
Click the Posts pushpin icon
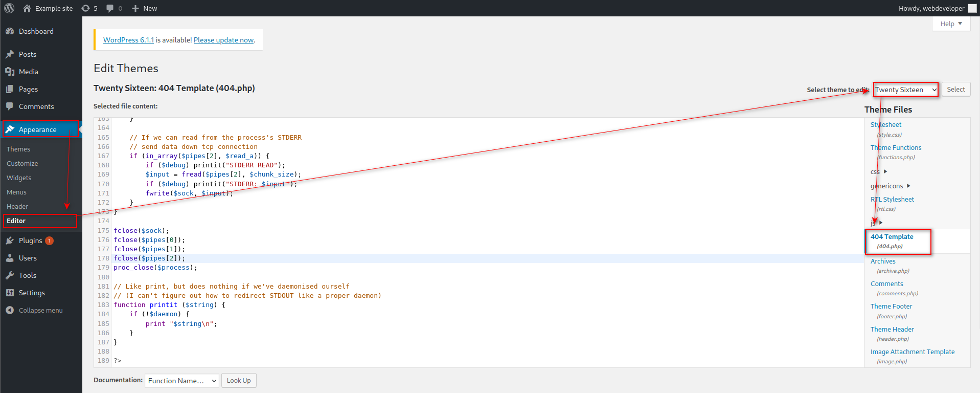pyautogui.click(x=10, y=54)
